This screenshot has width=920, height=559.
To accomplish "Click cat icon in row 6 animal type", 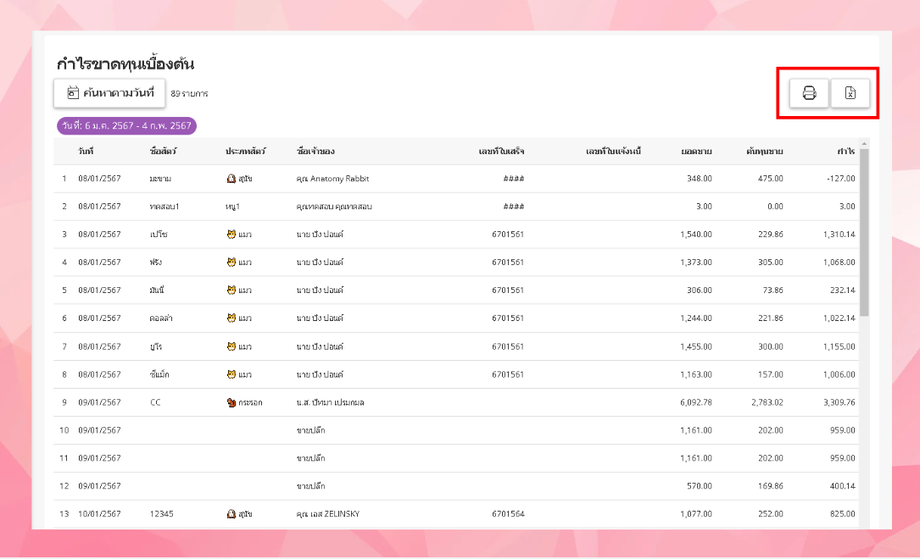I will click(231, 318).
